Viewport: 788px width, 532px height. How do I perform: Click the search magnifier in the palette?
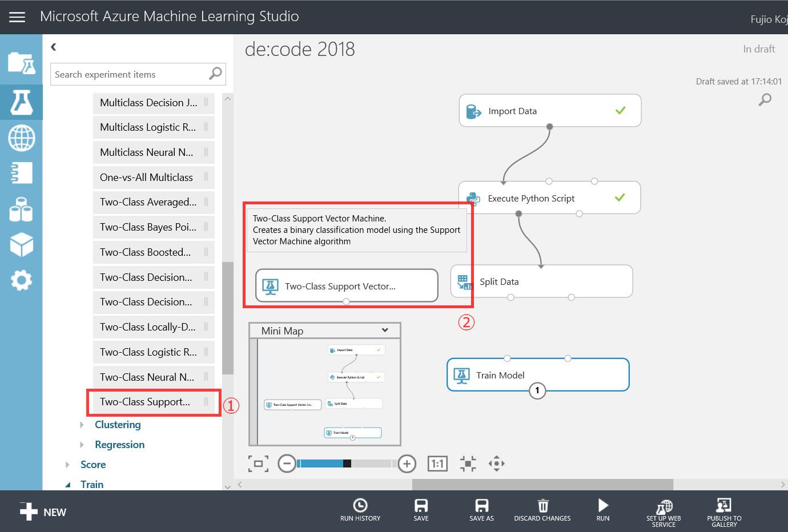[215, 74]
